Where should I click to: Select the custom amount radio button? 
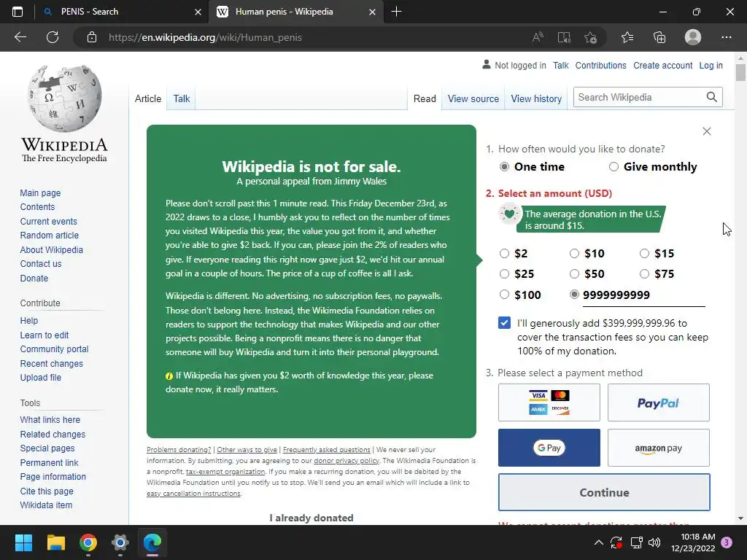575,295
